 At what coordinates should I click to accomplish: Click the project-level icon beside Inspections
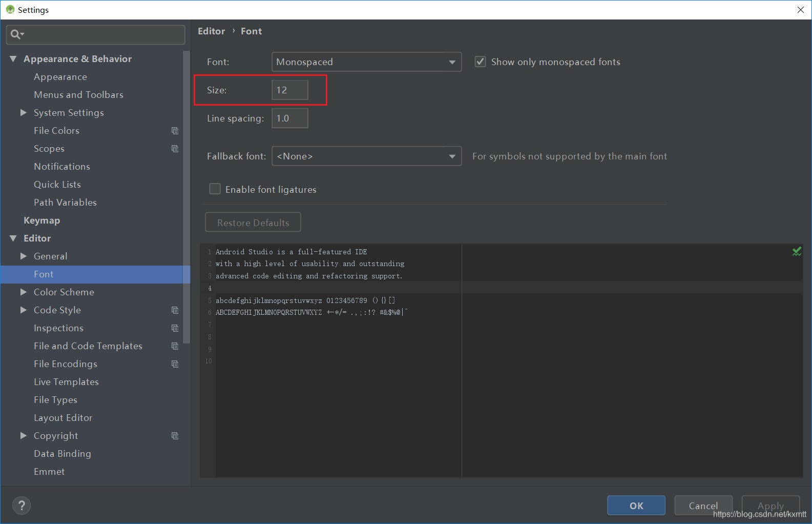point(175,328)
